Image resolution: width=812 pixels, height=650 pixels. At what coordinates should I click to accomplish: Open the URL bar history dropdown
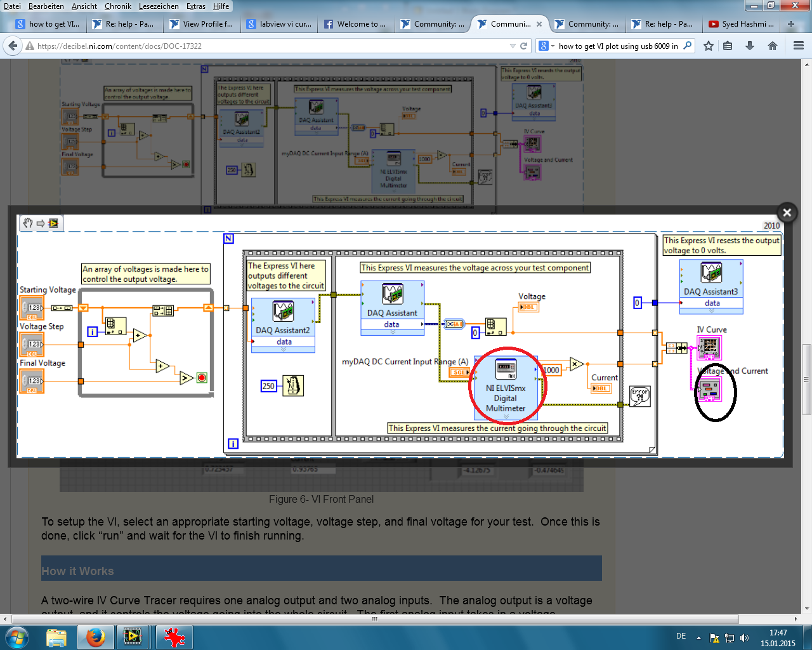(x=513, y=46)
